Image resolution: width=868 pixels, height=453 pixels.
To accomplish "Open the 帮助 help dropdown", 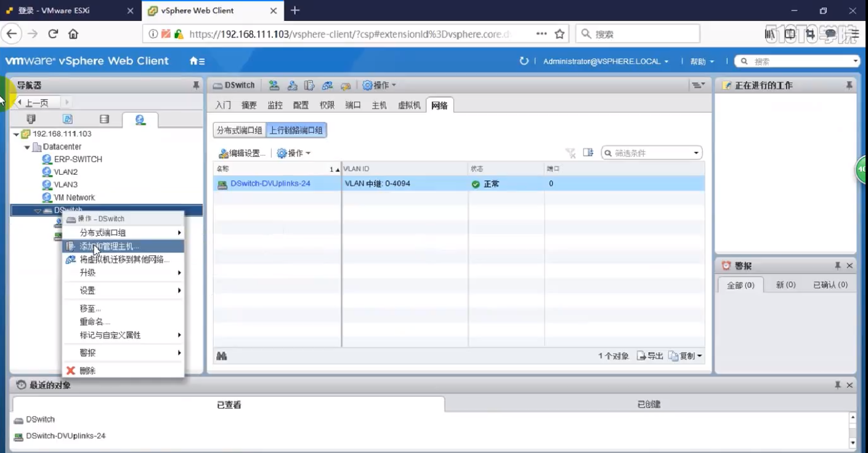I will (702, 62).
